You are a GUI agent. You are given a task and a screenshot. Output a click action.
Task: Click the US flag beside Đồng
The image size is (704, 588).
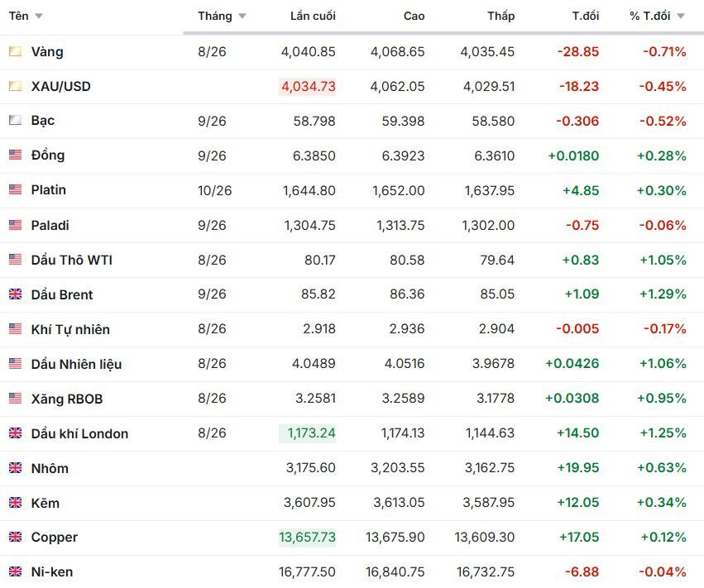(x=15, y=155)
